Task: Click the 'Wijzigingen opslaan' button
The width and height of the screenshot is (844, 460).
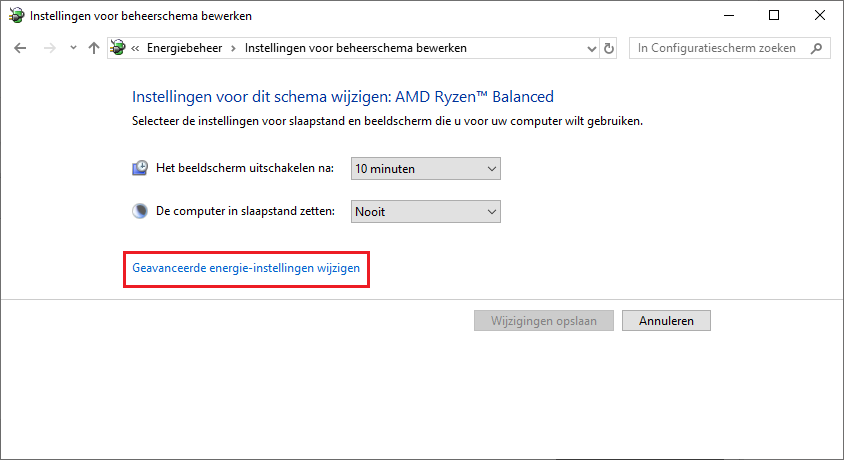Action: 544,321
